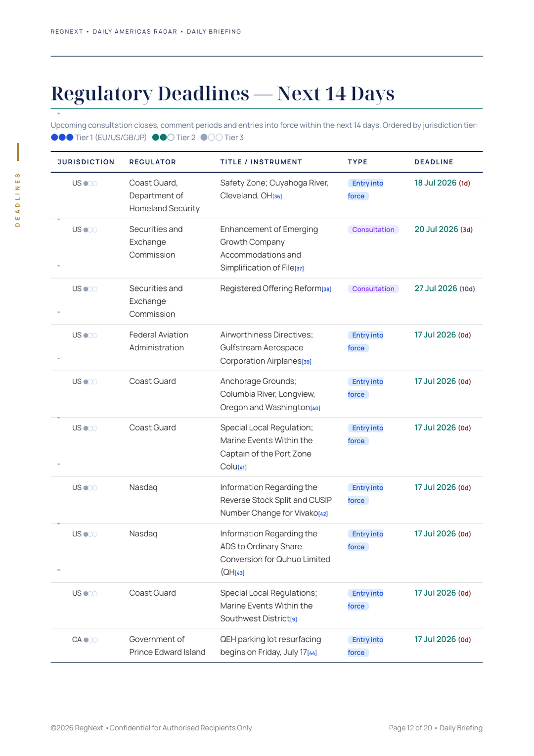Open footnote reference [36]
This screenshot has width=534, height=756.
coord(277,197)
